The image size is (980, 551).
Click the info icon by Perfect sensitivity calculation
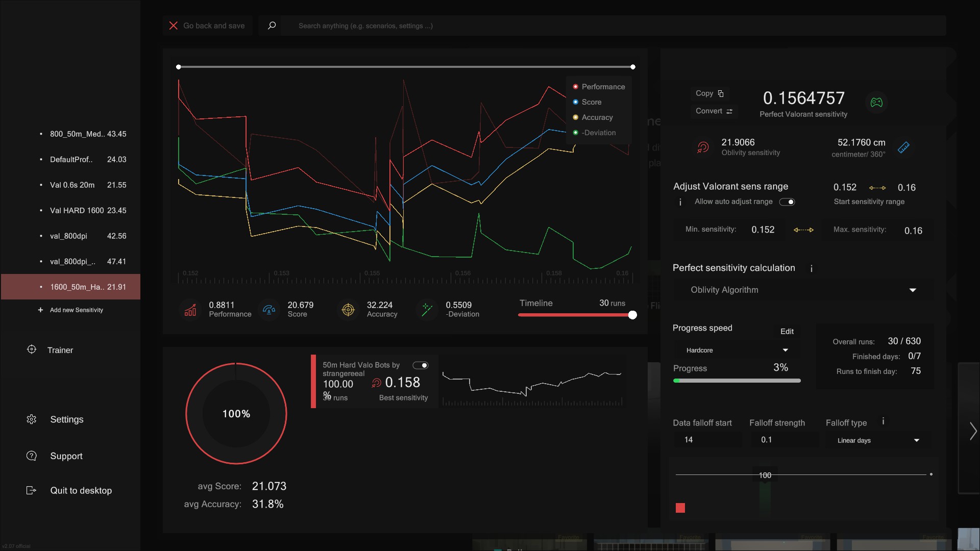pos(811,268)
